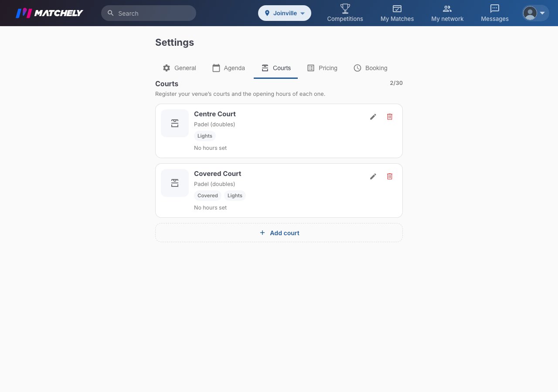Open Competitions via the trophy icon
This screenshot has width=558, height=392.
[x=345, y=8]
